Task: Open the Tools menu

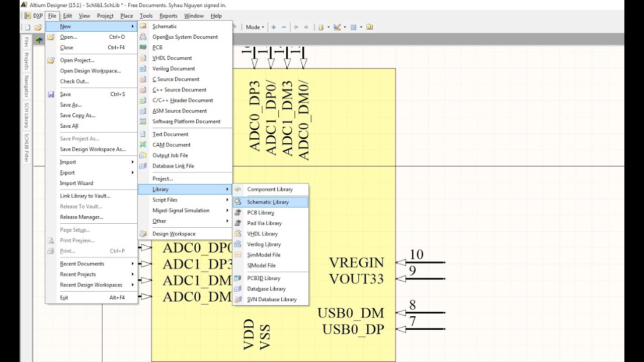Action: click(x=146, y=16)
